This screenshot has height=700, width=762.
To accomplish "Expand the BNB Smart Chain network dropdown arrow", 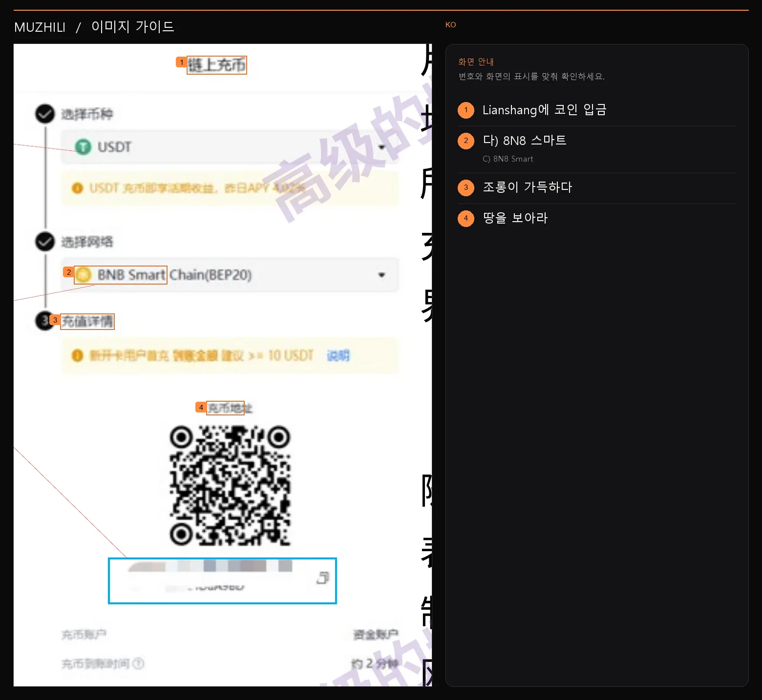I will point(382,275).
